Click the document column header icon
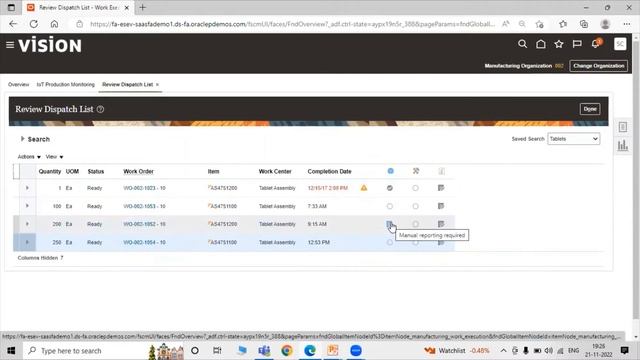The width and height of the screenshot is (640, 360). coord(441,171)
